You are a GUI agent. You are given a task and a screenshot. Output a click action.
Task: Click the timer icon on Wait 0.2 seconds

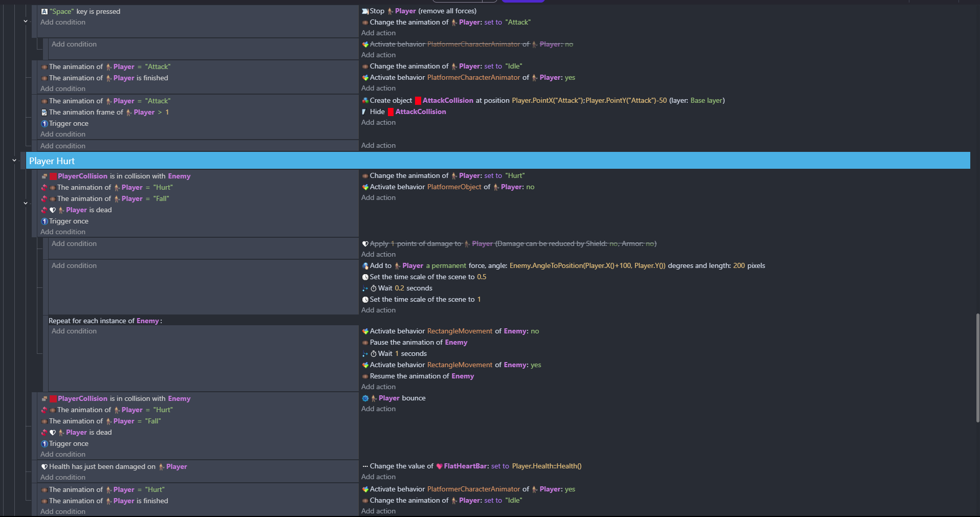[x=374, y=288]
